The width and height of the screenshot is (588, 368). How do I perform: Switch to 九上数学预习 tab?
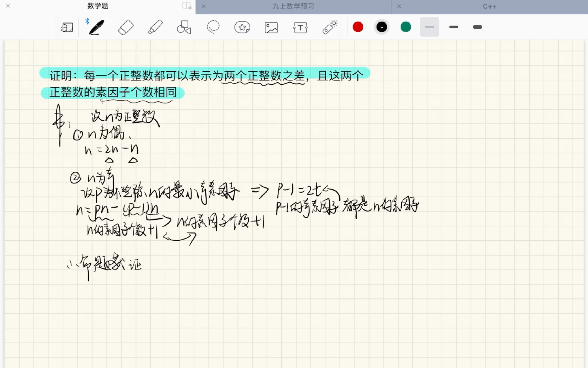(x=293, y=6)
